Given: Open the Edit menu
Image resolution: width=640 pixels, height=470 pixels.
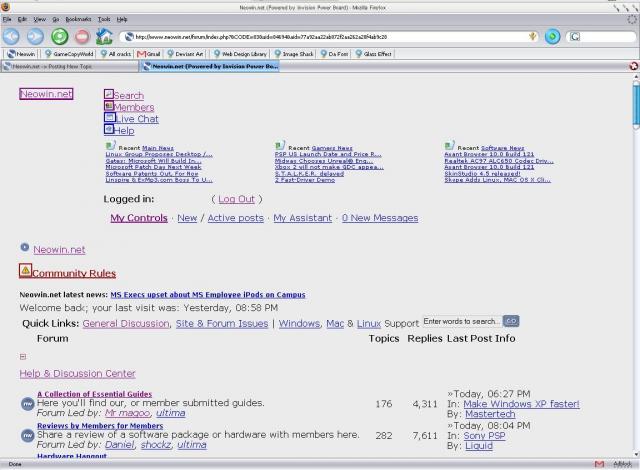Looking at the screenshot, I should (22, 19).
